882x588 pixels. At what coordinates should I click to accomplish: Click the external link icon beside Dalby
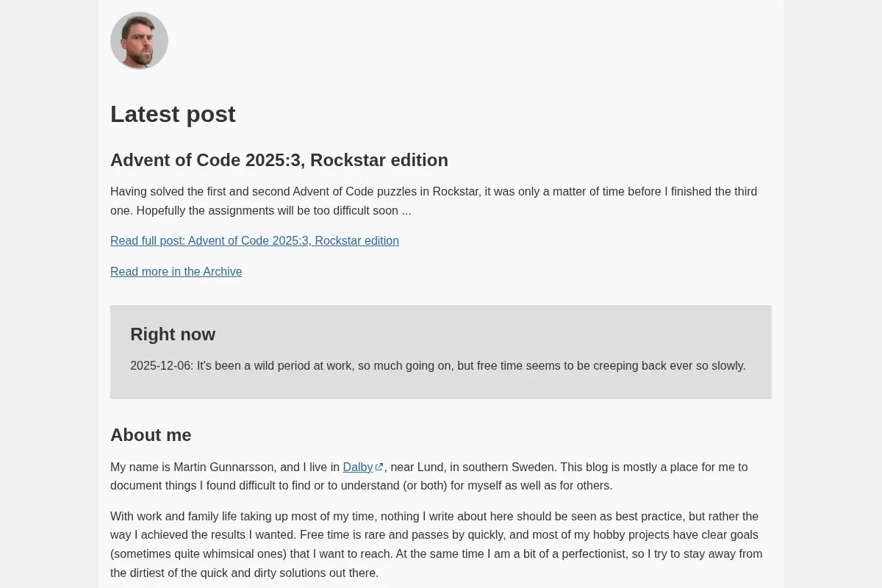[379, 467]
